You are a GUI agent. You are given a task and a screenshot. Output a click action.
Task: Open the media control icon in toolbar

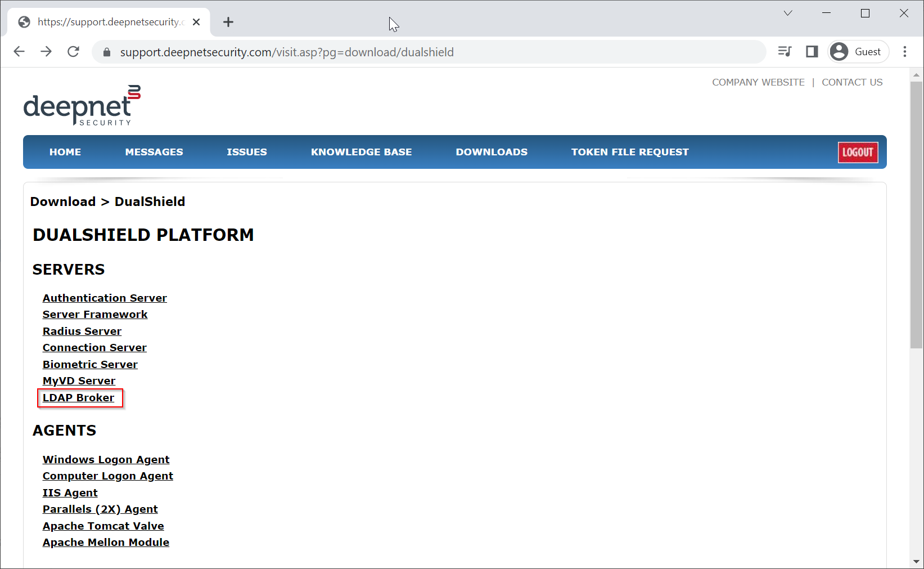(785, 52)
